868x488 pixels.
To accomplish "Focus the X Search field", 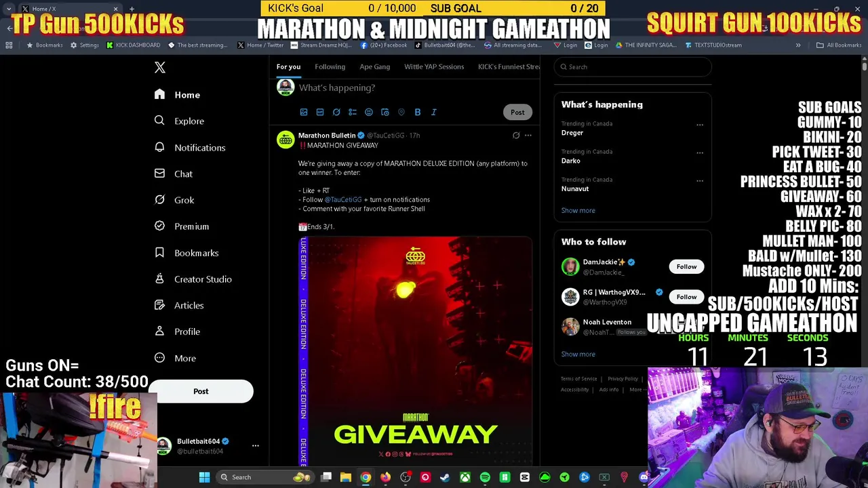I will tap(633, 66).
